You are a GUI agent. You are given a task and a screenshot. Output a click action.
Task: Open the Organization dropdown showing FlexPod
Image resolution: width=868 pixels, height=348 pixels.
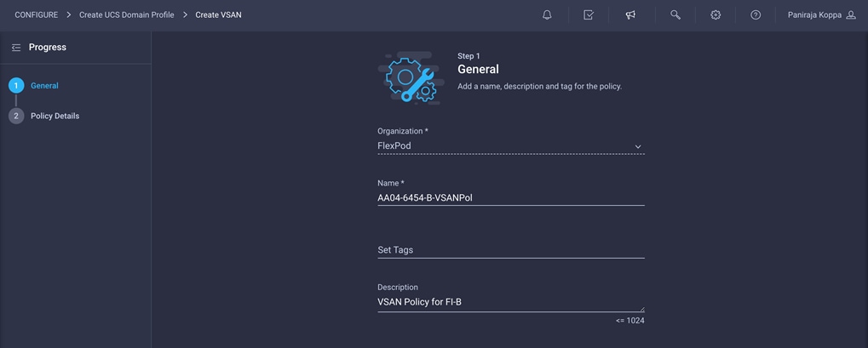pos(511,146)
